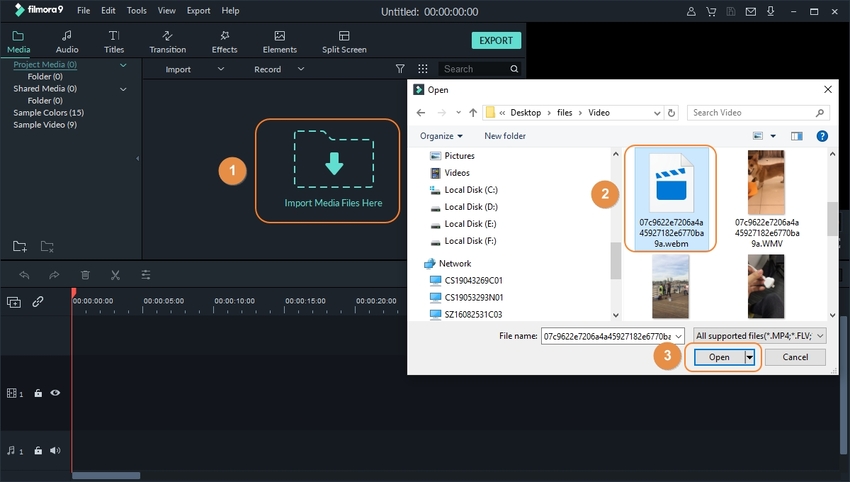Open the Titles tab

114,42
